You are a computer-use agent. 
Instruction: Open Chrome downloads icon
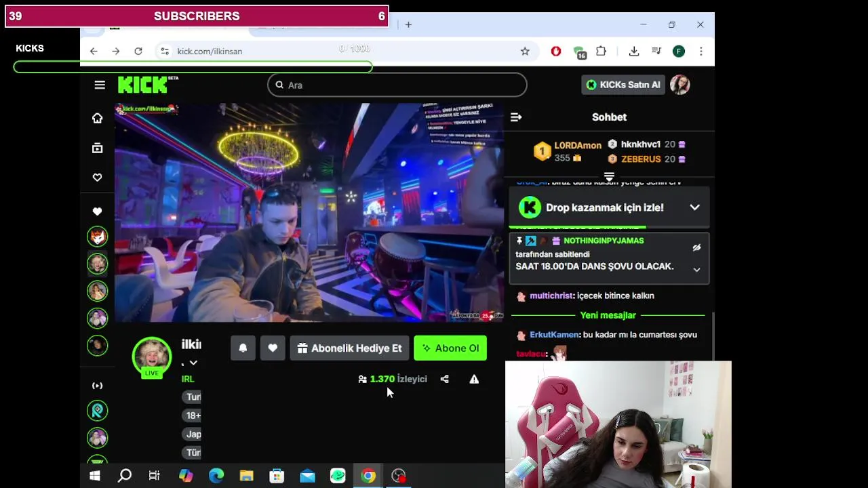click(634, 52)
